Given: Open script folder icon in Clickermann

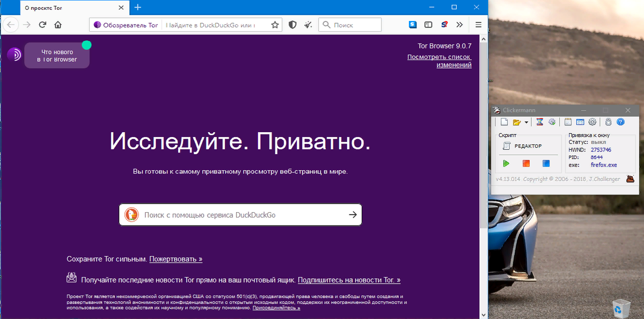Looking at the screenshot, I should 517,122.
